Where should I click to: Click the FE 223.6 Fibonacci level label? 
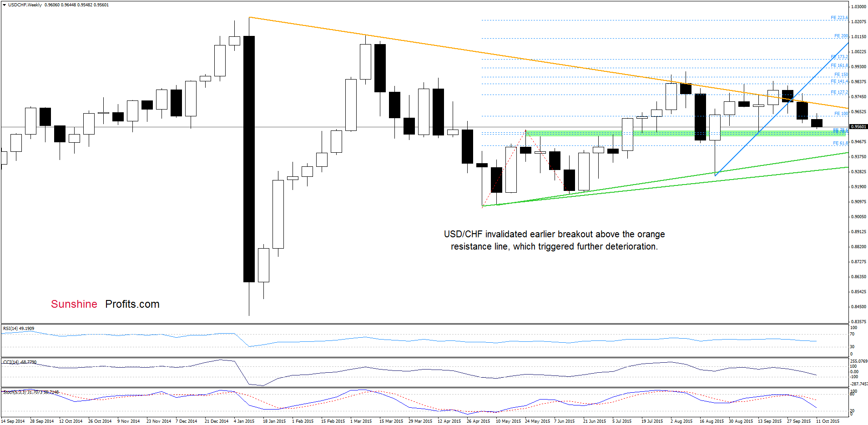(839, 18)
